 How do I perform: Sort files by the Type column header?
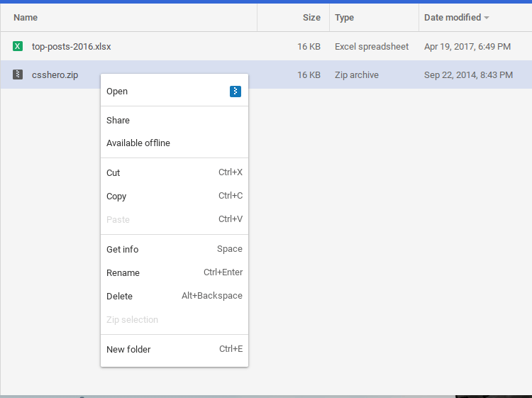pyautogui.click(x=345, y=18)
